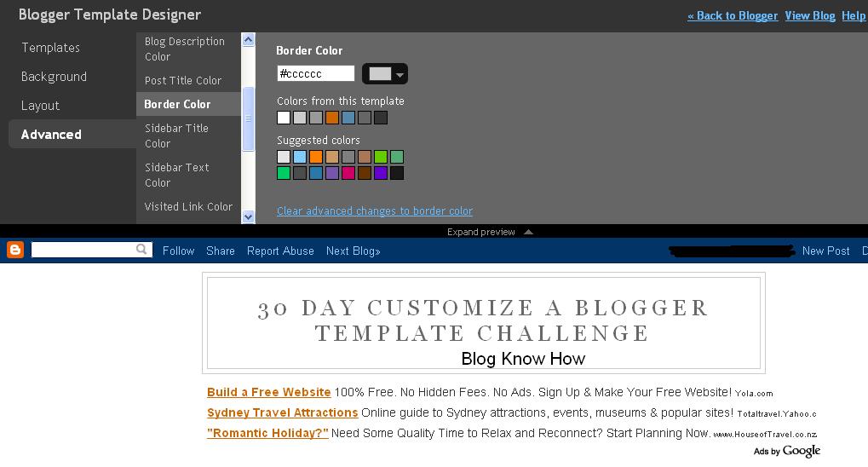Viewport: 868px width, 467px height.
Task: Choose the light blue suggested color
Action: point(300,157)
